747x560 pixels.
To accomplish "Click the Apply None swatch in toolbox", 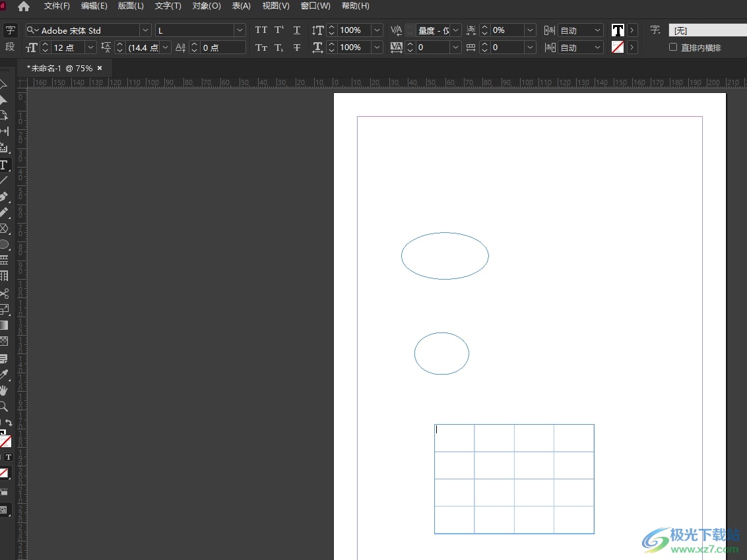I will point(4,474).
